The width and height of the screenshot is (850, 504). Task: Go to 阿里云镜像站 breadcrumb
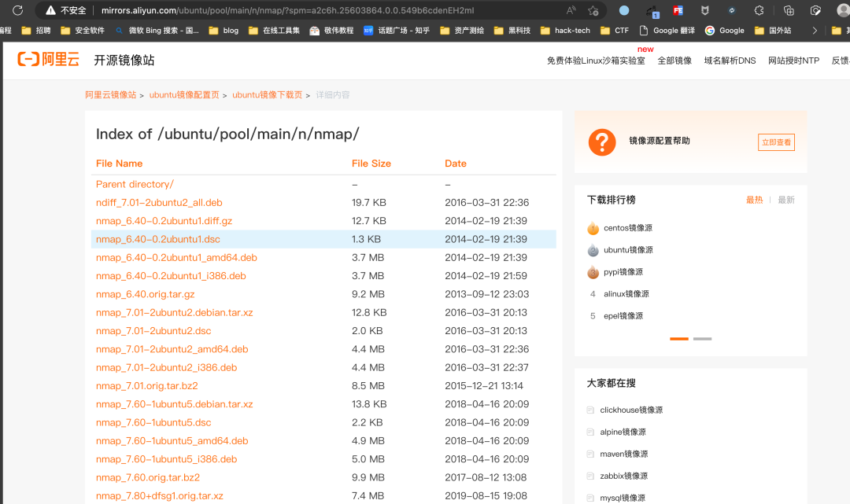[111, 94]
